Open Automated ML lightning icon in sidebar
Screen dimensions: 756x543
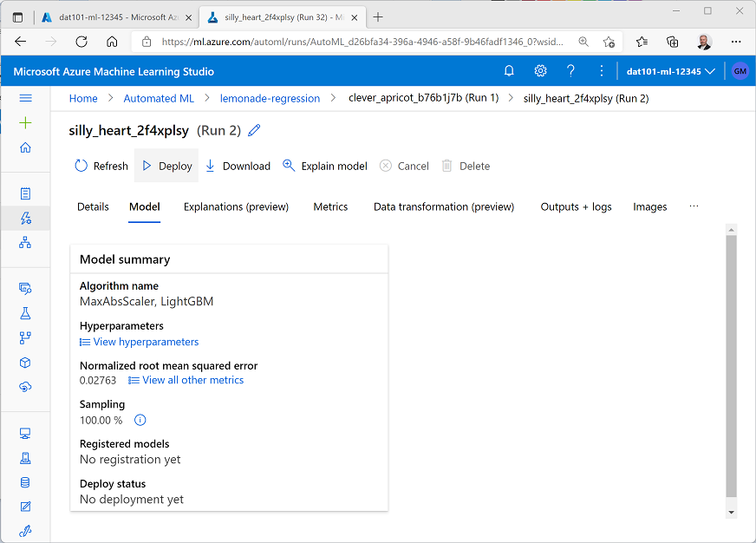click(25, 218)
